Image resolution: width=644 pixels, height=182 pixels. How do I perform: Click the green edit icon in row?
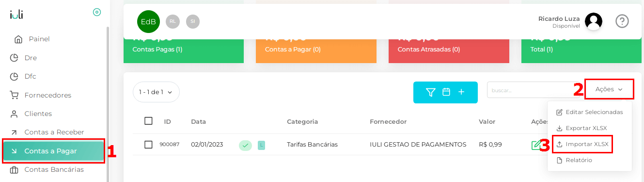pos(536,145)
